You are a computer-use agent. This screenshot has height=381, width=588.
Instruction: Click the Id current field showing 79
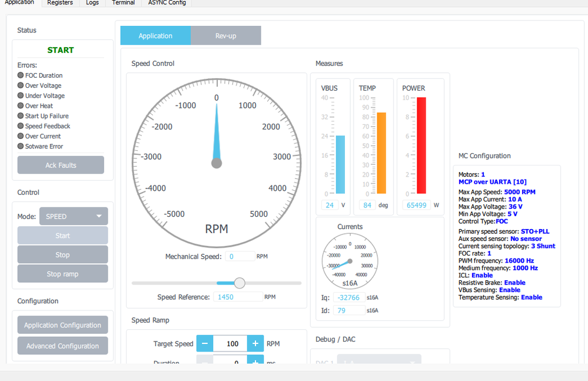point(349,310)
